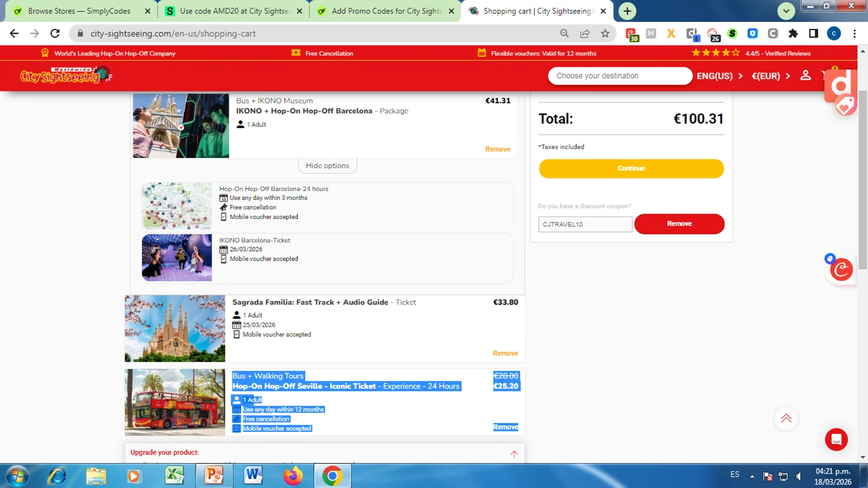
Task: Click the City Sightseeing logo
Action: tap(65, 75)
